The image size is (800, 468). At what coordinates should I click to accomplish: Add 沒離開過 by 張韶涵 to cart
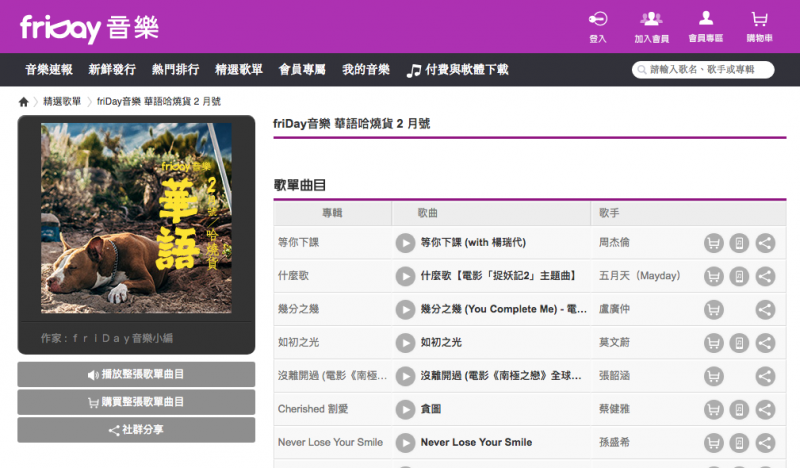tap(714, 376)
